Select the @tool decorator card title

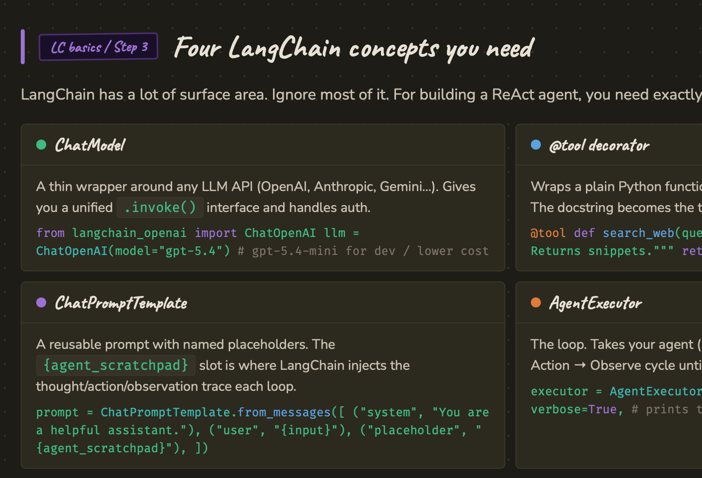pos(599,145)
